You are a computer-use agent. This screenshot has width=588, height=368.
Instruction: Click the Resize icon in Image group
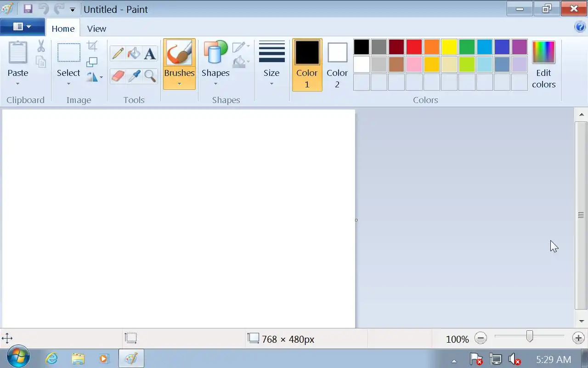(92, 62)
